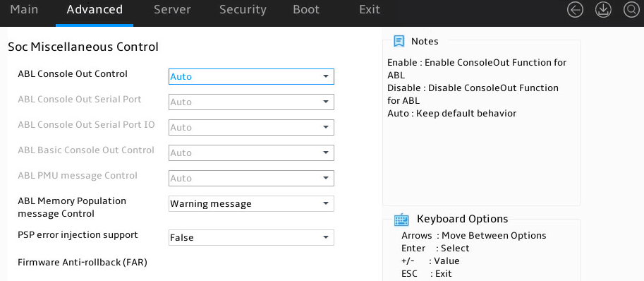Switch to the Server tab
The height and width of the screenshot is (281, 644).
tap(172, 10)
